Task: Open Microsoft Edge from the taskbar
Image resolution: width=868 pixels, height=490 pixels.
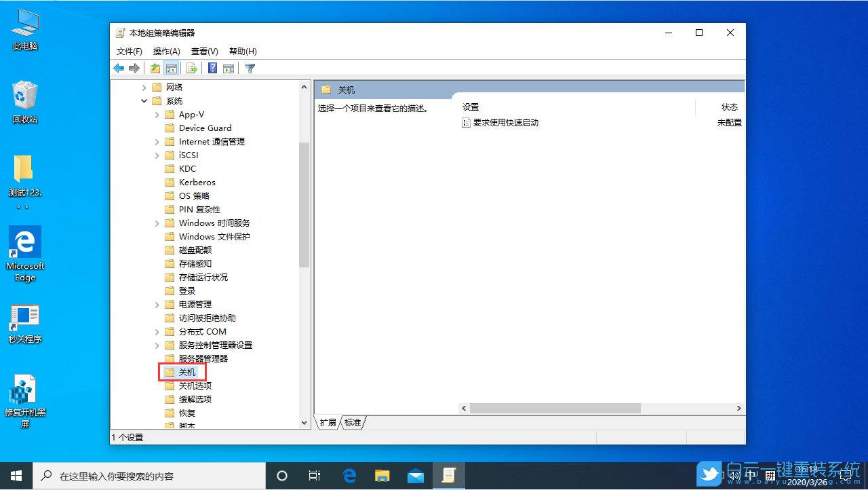Action: coord(349,476)
